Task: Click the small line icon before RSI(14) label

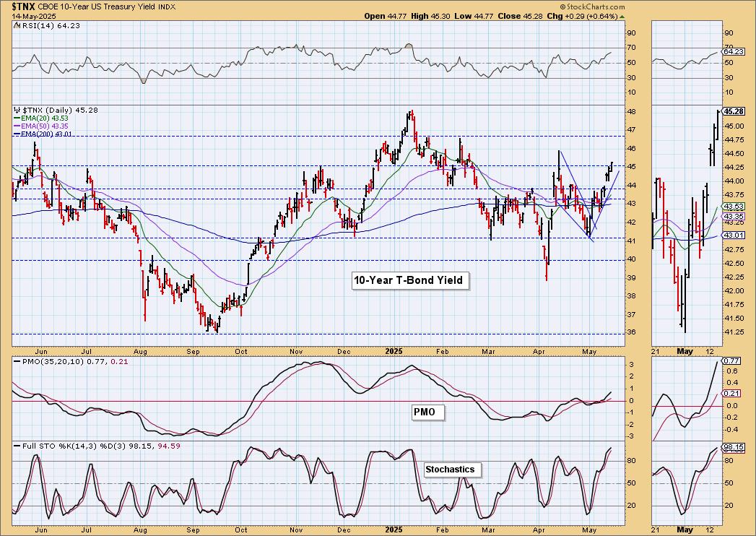Action: click(x=17, y=25)
